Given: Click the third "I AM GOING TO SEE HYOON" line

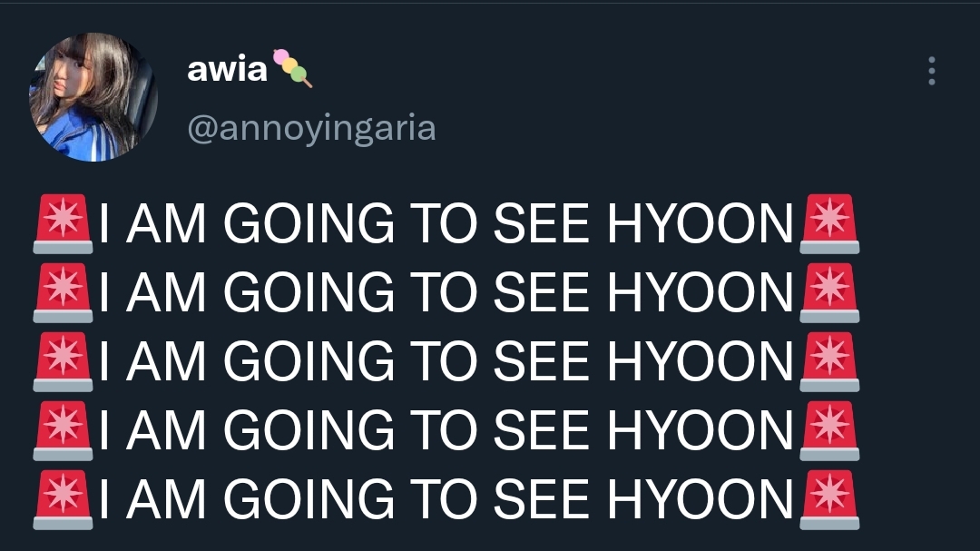Looking at the screenshot, I should pos(446,361).
